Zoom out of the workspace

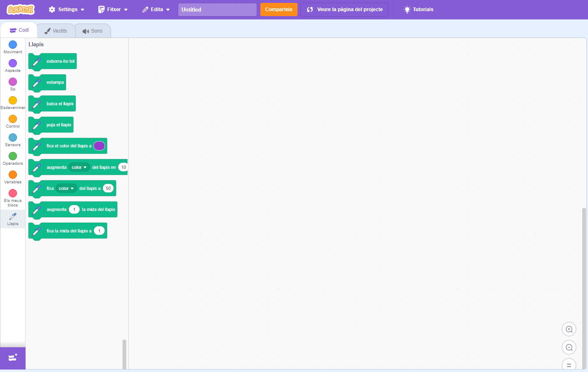point(569,347)
